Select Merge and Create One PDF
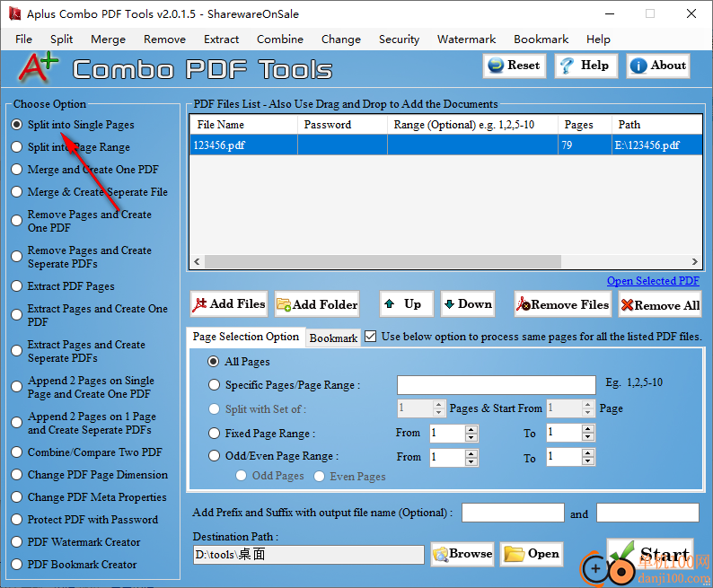This screenshot has height=588, width=713. (17, 170)
